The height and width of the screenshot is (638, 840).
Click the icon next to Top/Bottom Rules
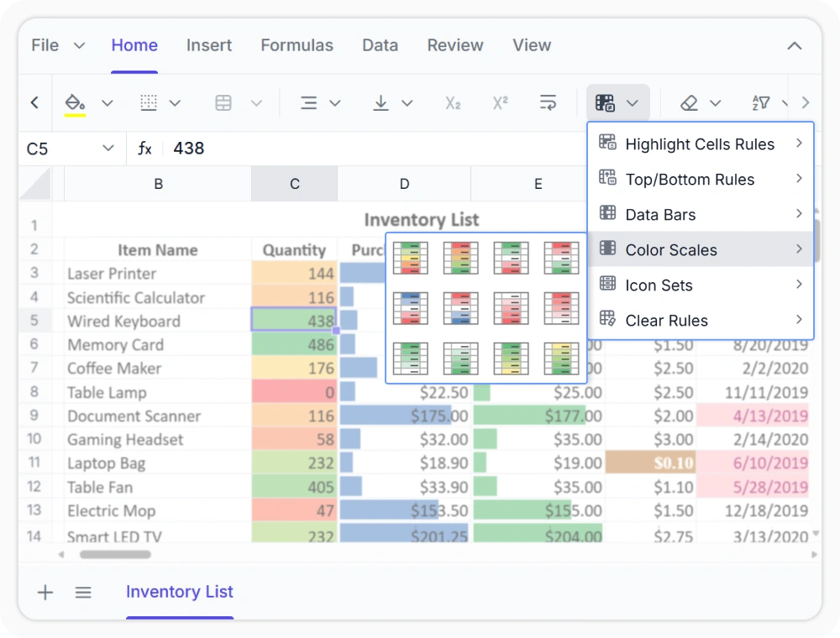tap(607, 178)
